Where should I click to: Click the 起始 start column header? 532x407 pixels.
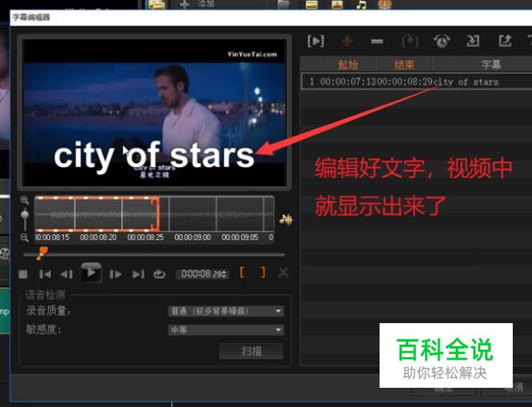coord(348,65)
